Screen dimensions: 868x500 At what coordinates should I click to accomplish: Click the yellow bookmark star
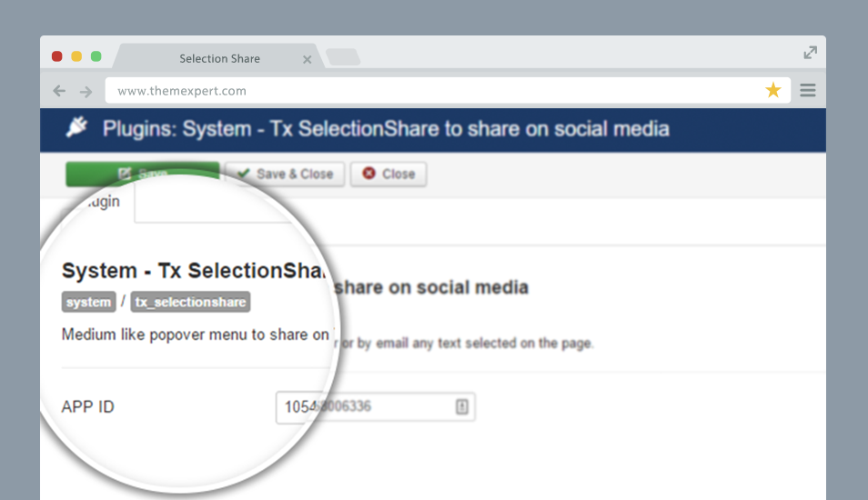(x=773, y=90)
